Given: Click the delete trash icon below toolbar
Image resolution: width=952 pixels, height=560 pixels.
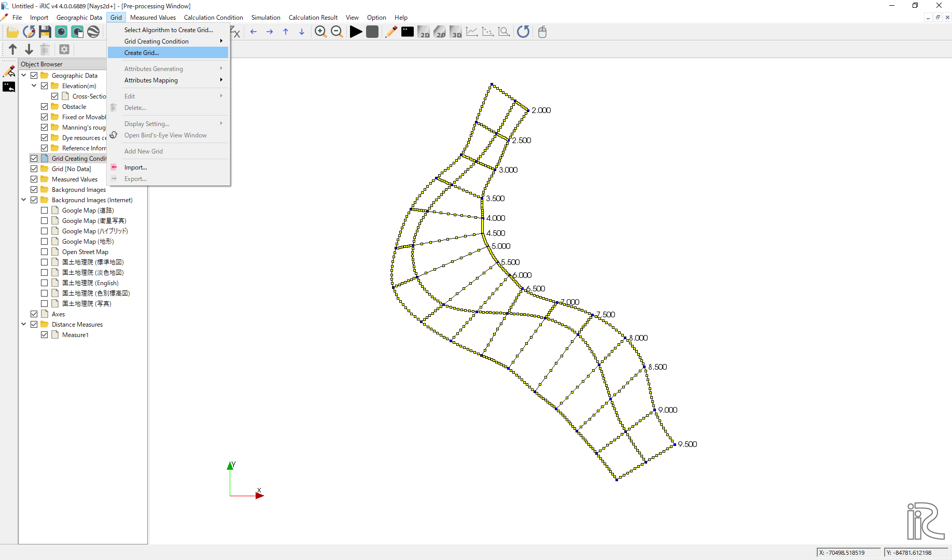Looking at the screenshot, I should pyautogui.click(x=45, y=49).
